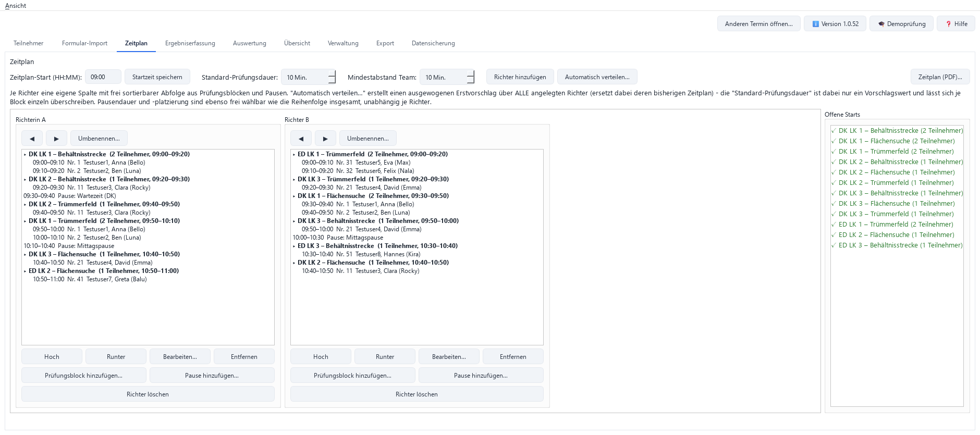Show version info via Version 1.0.52 button

835,24
